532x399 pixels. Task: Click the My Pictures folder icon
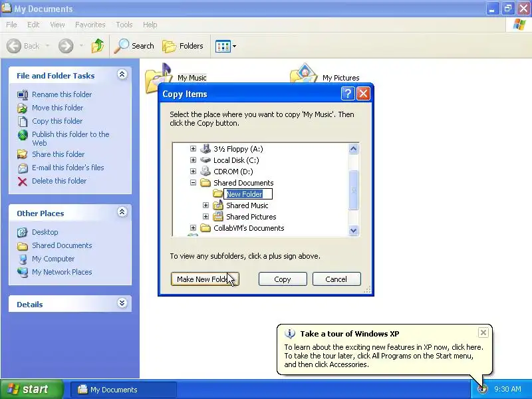click(304, 73)
